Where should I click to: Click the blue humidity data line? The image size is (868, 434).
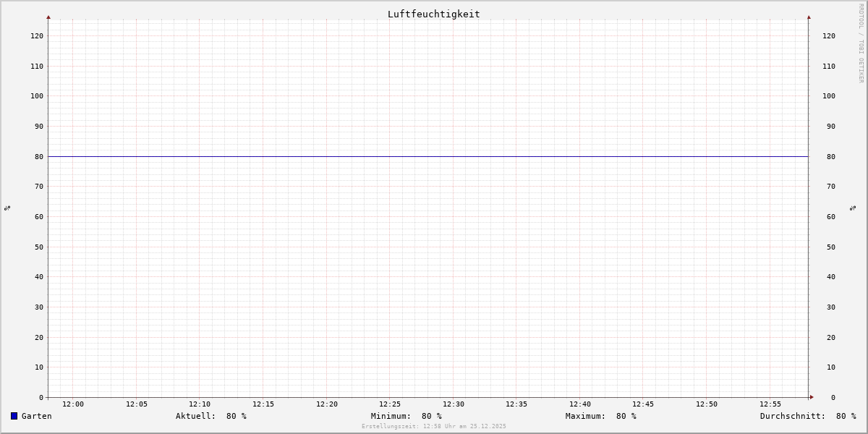(x=428, y=156)
